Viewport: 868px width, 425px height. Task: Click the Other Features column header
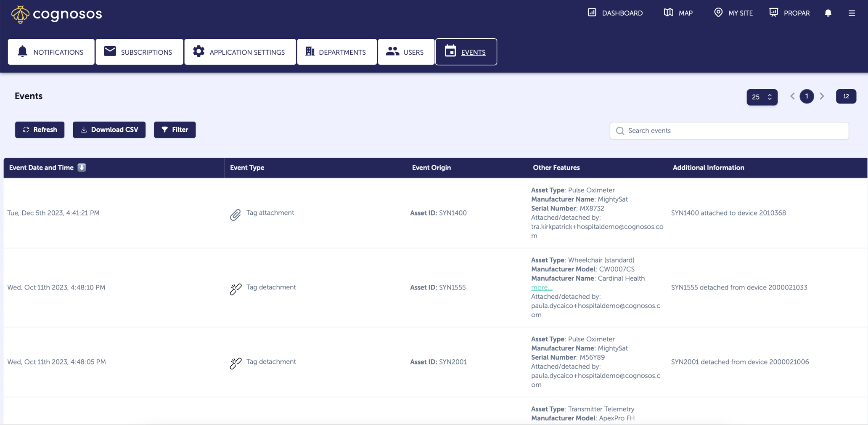(x=556, y=167)
